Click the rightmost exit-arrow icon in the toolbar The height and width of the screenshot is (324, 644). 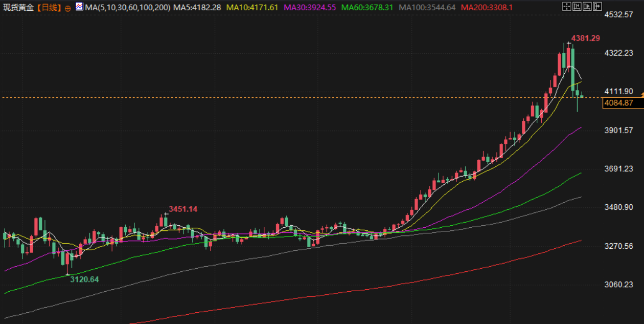click(x=597, y=6)
